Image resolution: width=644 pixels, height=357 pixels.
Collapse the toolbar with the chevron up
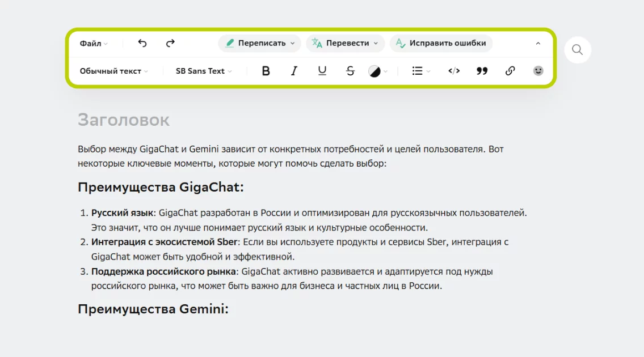coord(538,43)
